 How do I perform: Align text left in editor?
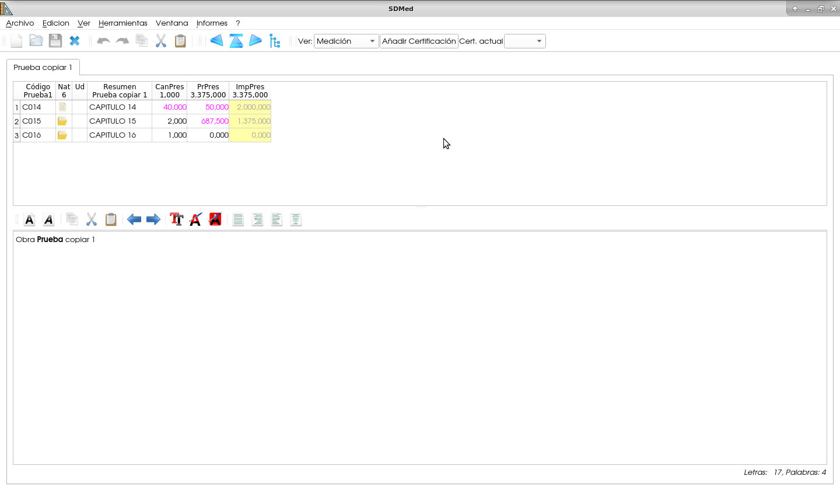point(276,219)
